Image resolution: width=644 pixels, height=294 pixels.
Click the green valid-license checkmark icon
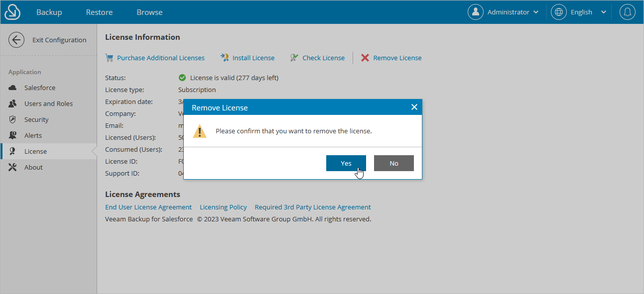click(x=182, y=78)
